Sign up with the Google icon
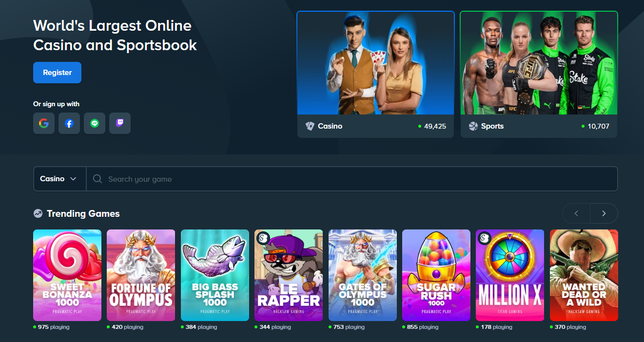Viewport: 644px width, 342px height. coord(44,123)
